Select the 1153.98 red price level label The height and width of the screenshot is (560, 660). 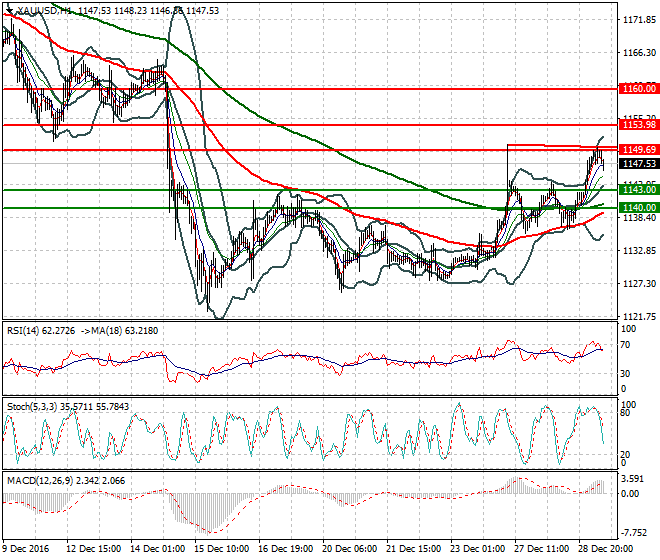tap(639, 125)
